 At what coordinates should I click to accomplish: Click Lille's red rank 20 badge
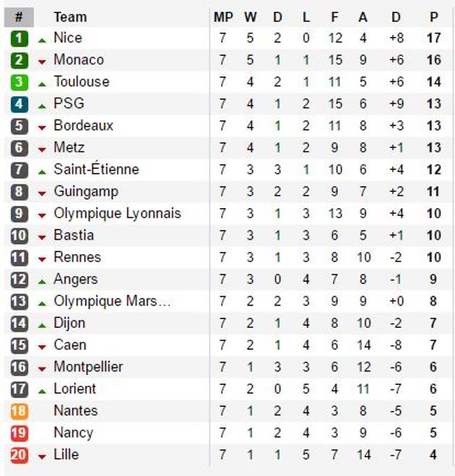(x=19, y=455)
